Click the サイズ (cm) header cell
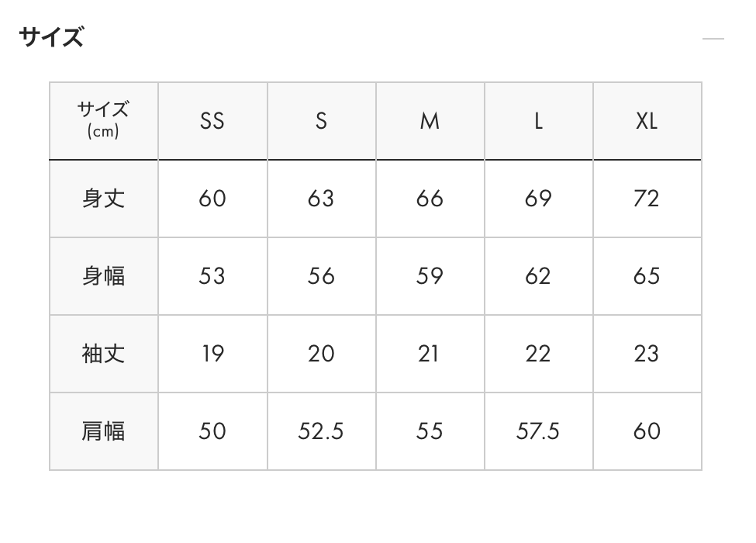756x543 pixels. 103,120
